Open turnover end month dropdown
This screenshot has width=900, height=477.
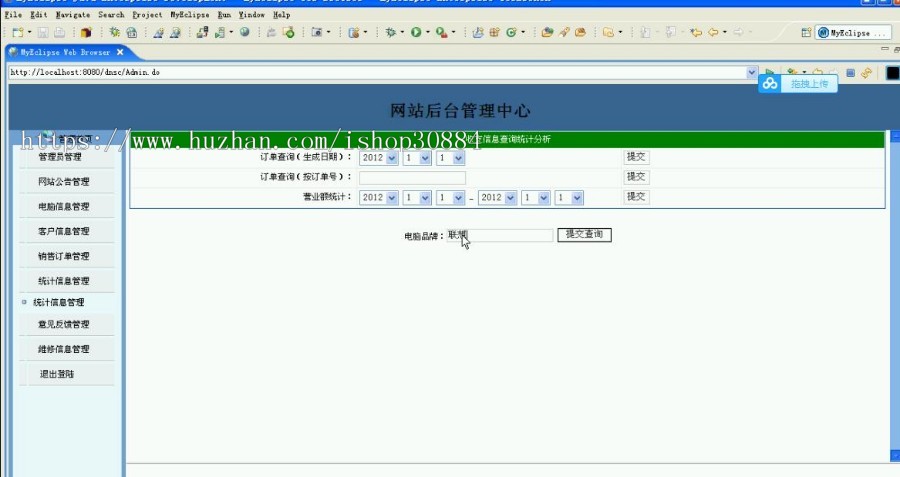[544, 197]
